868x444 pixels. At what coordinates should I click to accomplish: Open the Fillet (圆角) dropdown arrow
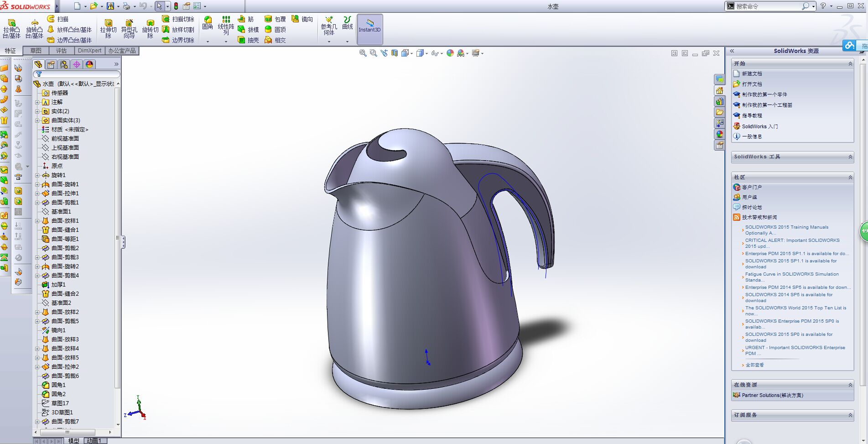(208, 42)
